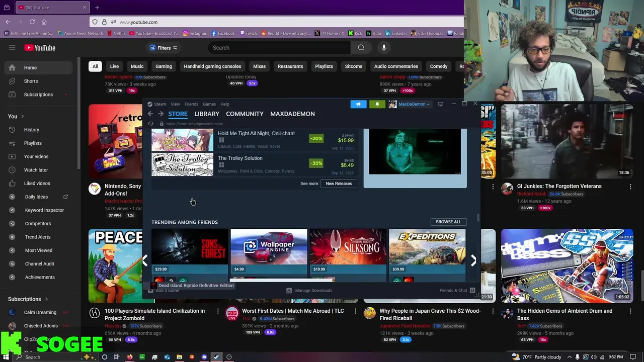
Task: Select the Handheld gaming consoles chip
Action: point(212,66)
